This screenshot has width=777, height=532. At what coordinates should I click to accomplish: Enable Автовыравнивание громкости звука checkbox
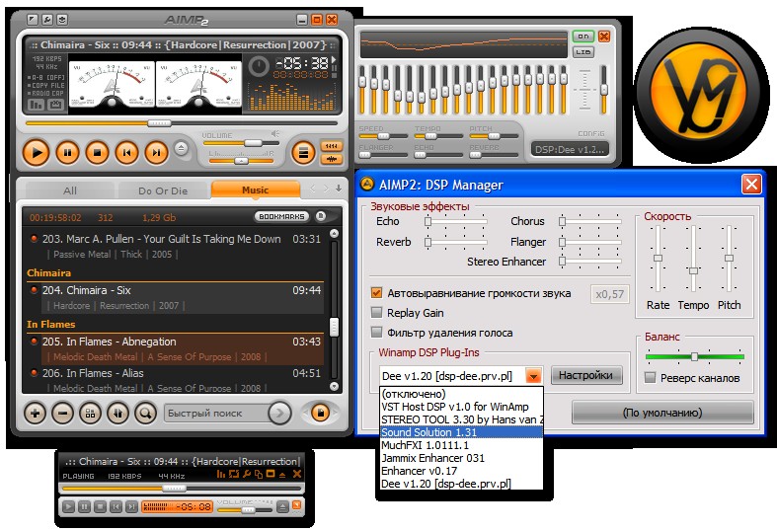pyautogui.click(x=376, y=293)
